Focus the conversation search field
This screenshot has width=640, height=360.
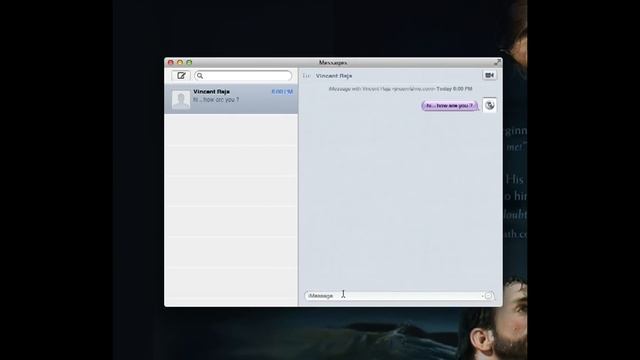tap(243, 76)
